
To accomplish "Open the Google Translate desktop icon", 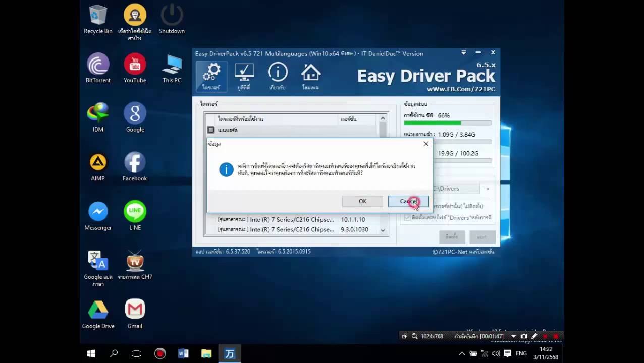I will point(98,268).
